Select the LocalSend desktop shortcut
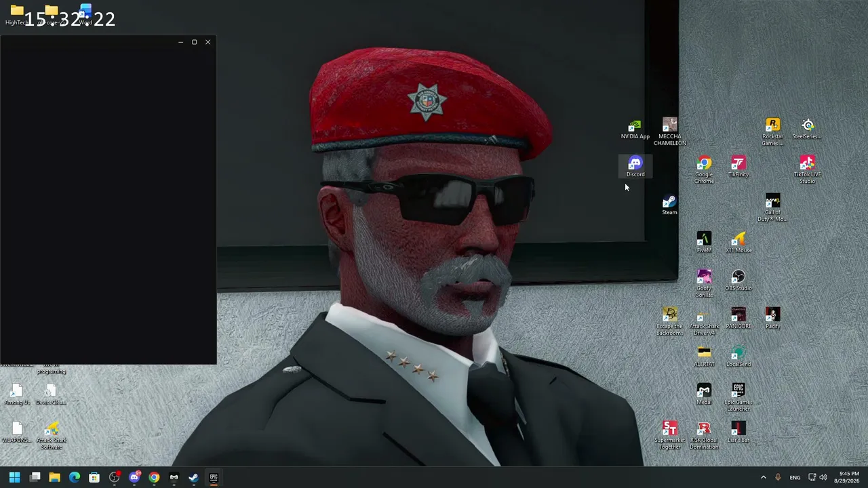The image size is (868, 488). 738,357
